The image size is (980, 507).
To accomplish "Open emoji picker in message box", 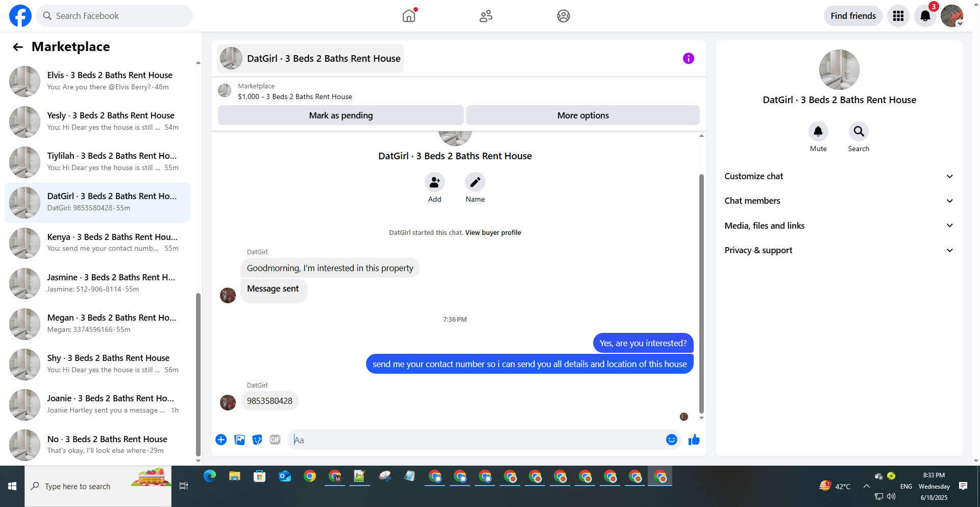I will click(x=672, y=440).
